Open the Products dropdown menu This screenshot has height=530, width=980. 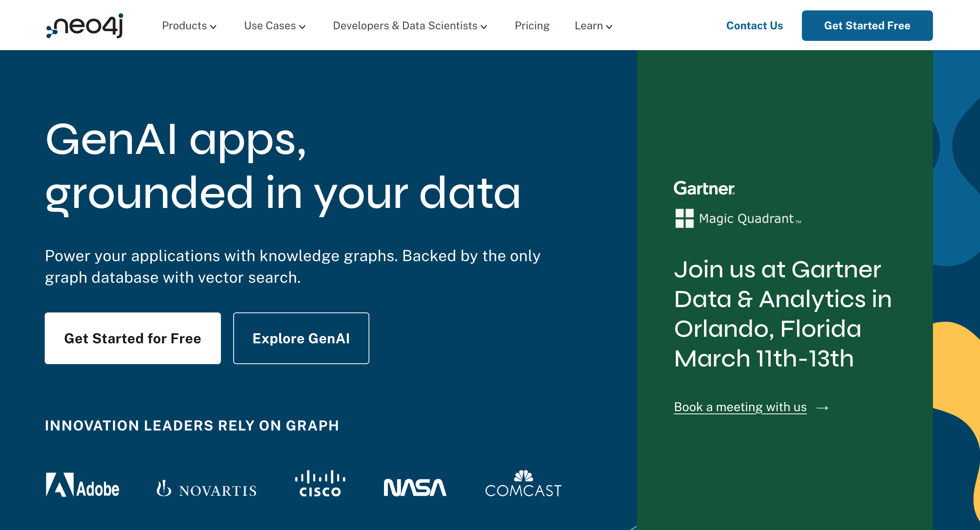[189, 26]
